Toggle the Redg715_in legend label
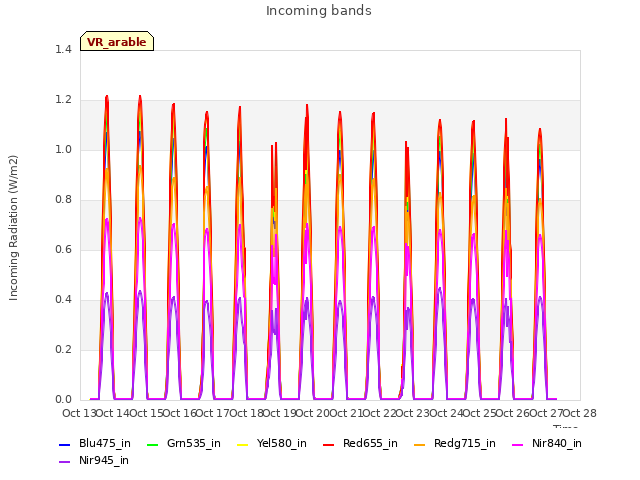This screenshot has height=480, width=640. [x=464, y=444]
